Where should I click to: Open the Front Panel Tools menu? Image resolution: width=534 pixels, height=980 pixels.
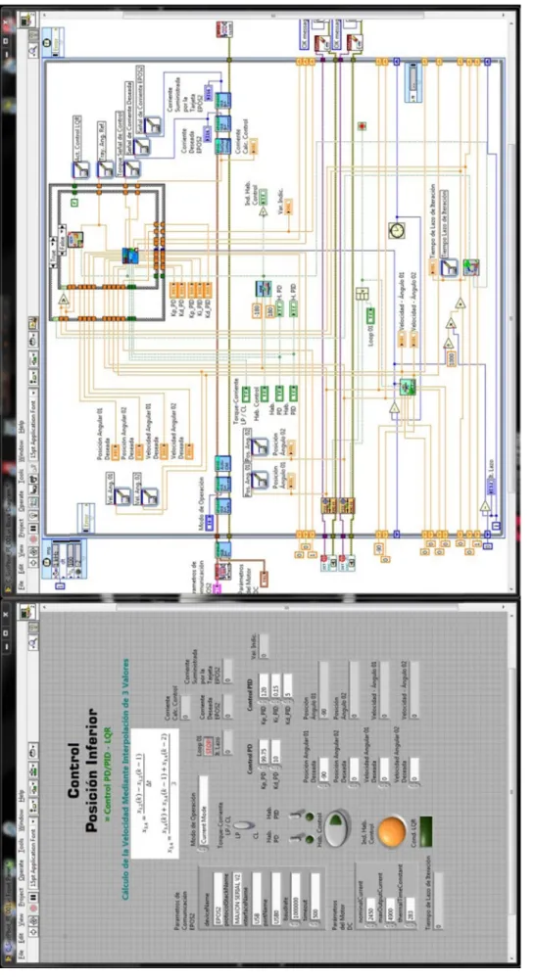click(22, 845)
